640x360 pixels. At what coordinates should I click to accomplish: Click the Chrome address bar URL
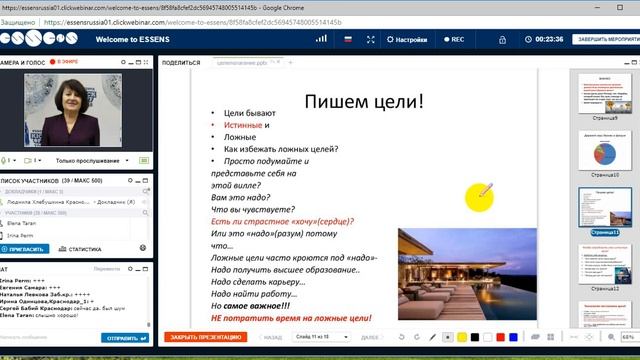coord(193,22)
